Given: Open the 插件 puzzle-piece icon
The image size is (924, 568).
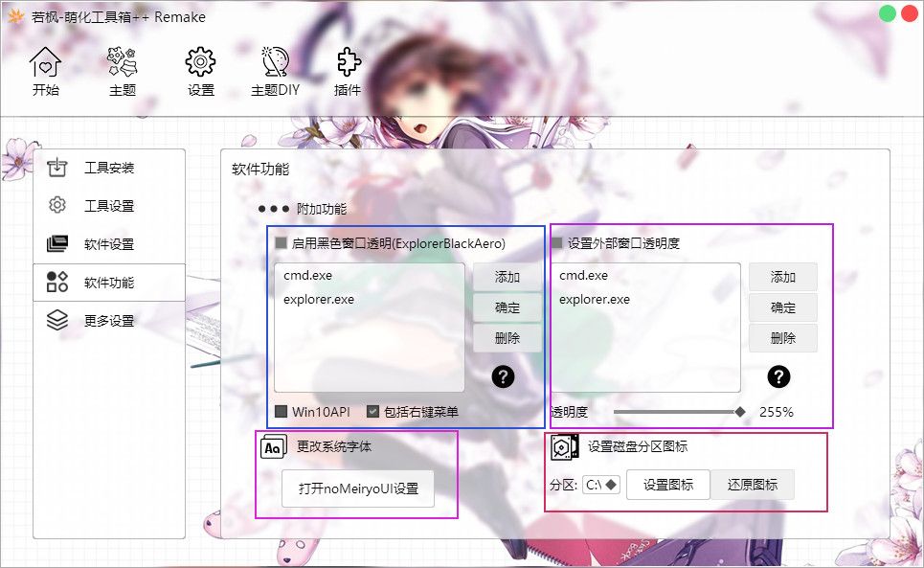Looking at the screenshot, I should [348, 62].
